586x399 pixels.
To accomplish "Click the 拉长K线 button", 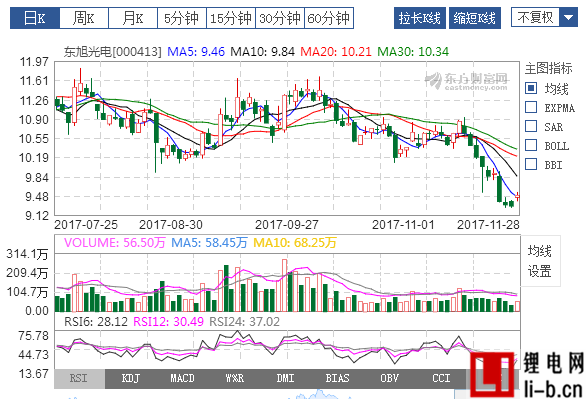I will point(420,18).
